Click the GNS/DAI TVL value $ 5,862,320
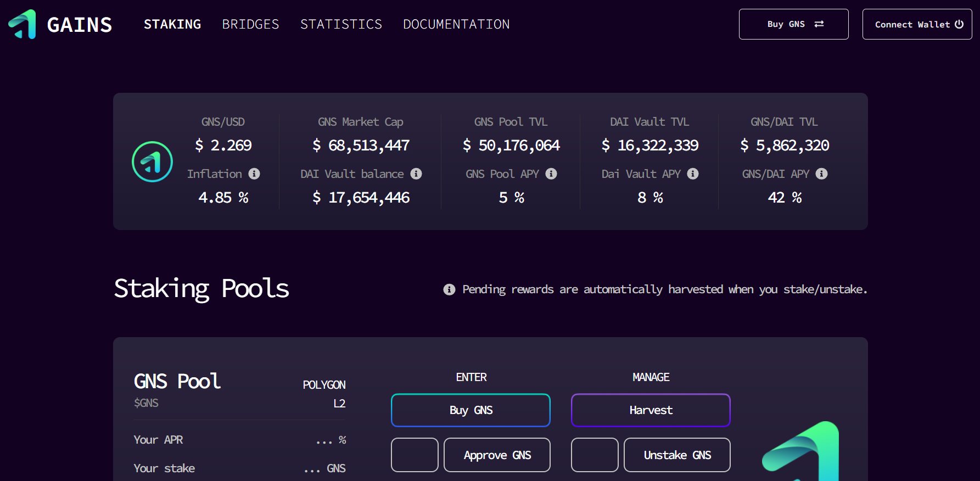Screen dimensions: 980x481 coord(785,145)
